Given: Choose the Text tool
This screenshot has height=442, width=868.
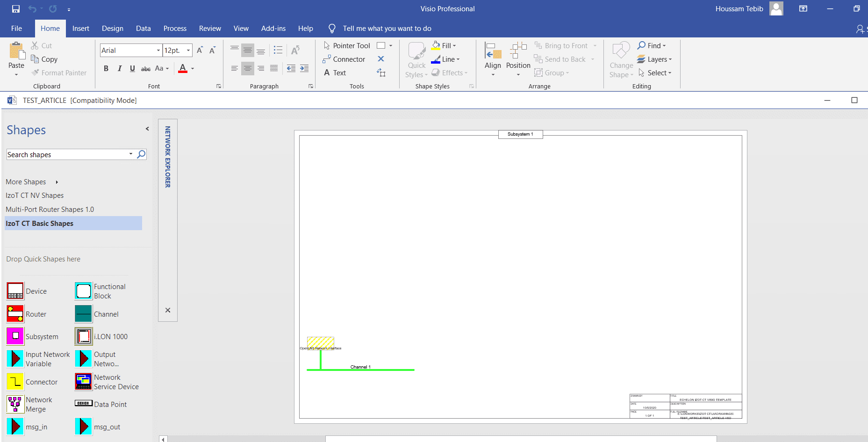Looking at the screenshot, I should pos(335,73).
